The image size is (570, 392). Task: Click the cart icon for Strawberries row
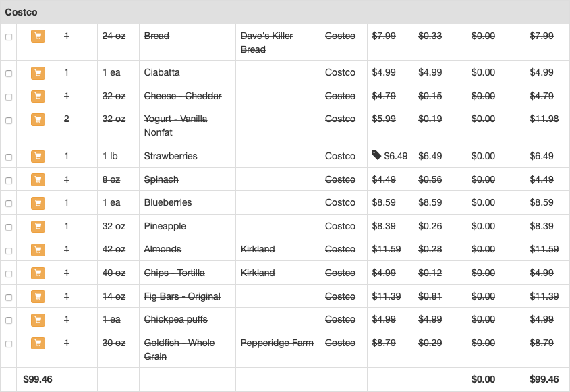[x=38, y=157]
